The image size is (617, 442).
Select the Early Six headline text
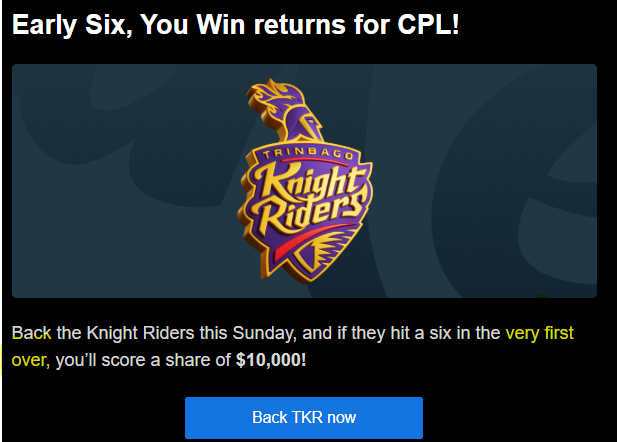pyautogui.click(x=235, y=26)
